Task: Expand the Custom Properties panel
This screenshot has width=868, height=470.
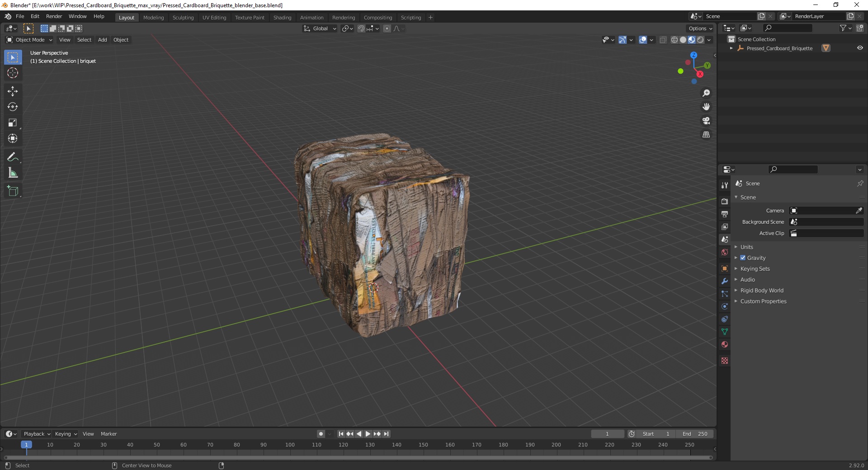Action: pyautogui.click(x=763, y=301)
